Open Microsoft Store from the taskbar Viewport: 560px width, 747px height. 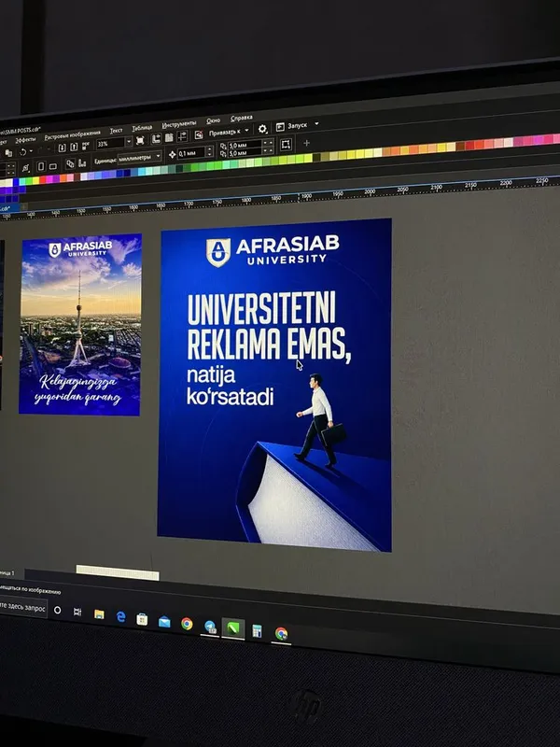click(142, 619)
